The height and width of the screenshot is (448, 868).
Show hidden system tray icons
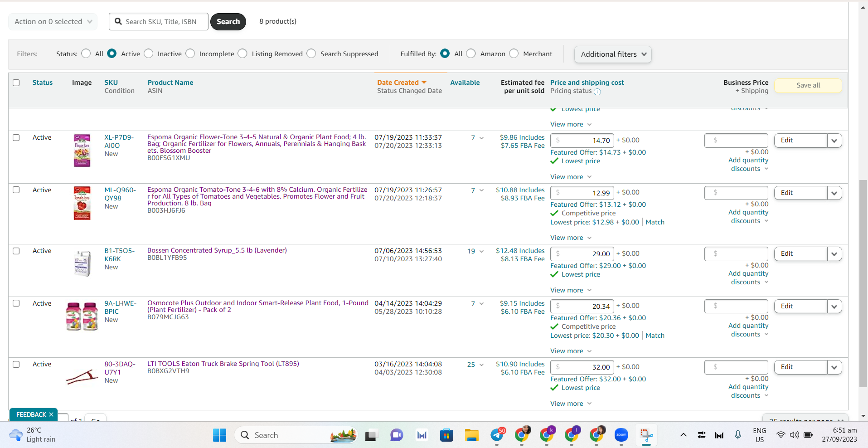[683, 435]
